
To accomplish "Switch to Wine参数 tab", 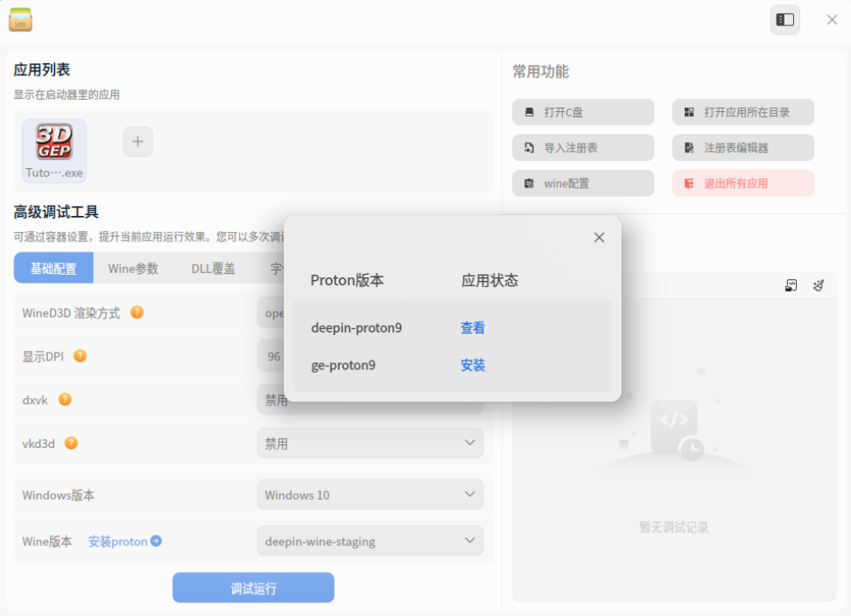I will coord(133,268).
